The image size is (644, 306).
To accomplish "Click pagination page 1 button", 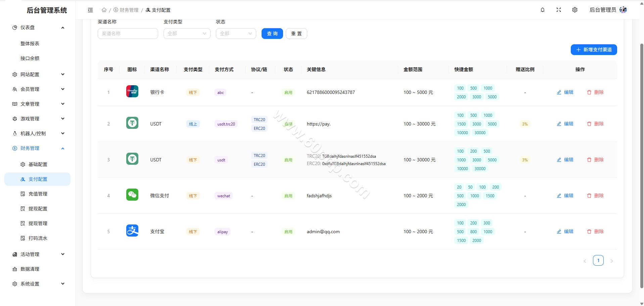I will coord(598,260).
